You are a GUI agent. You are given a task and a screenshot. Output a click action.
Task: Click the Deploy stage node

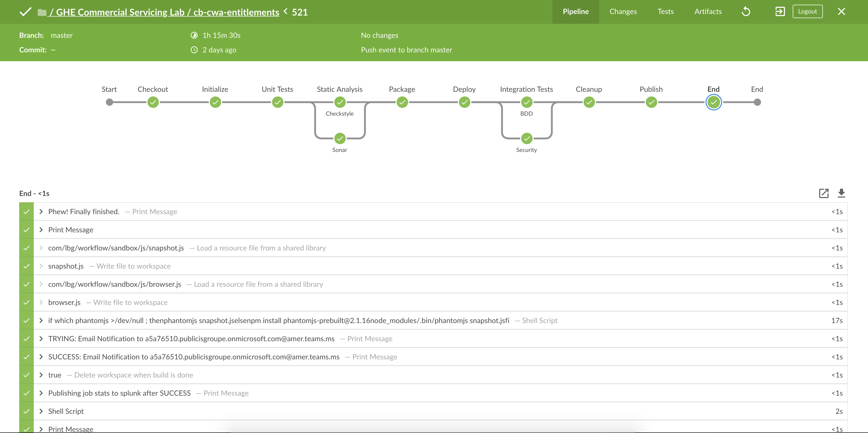[464, 102]
